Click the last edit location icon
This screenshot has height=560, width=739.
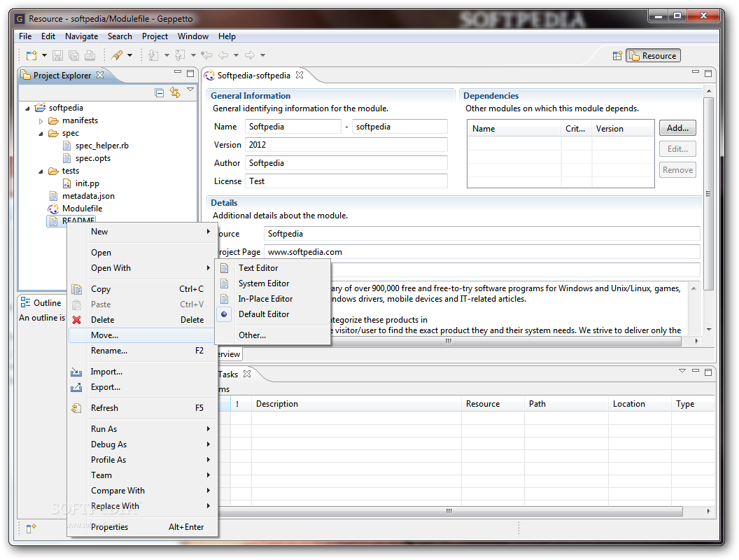click(x=206, y=55)
